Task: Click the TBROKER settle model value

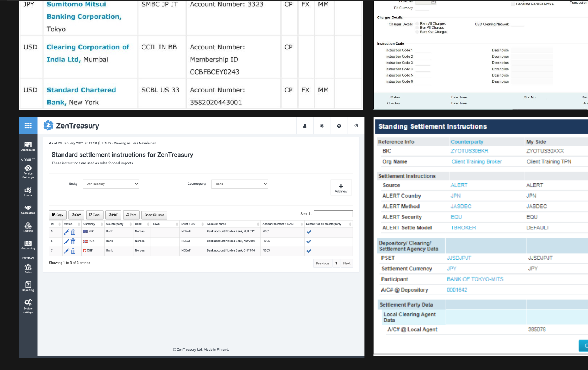Action: tap(463, 227)
